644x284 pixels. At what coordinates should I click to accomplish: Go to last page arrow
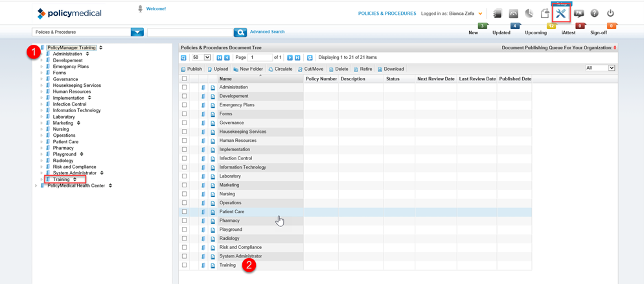click(297, 58)
